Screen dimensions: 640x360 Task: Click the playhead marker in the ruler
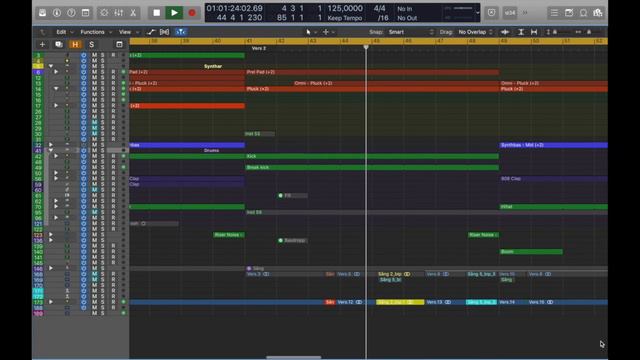[366, 47]
